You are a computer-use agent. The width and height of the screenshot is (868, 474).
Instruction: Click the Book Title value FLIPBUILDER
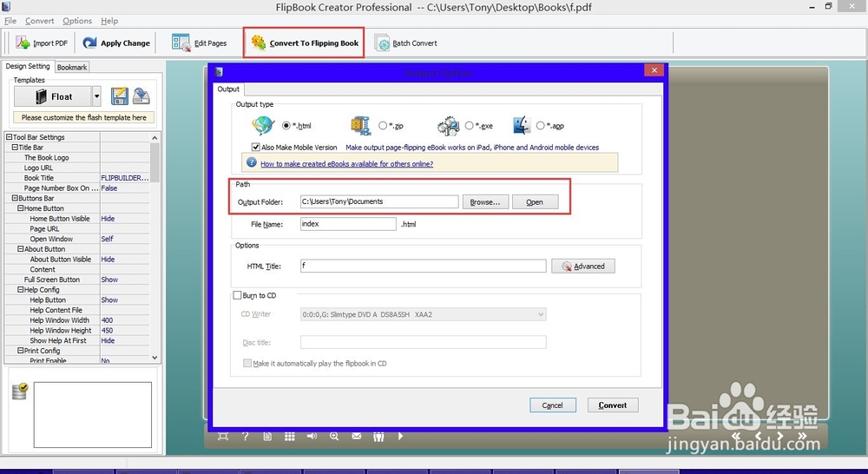pyautogui.click(x=124, y=178)
